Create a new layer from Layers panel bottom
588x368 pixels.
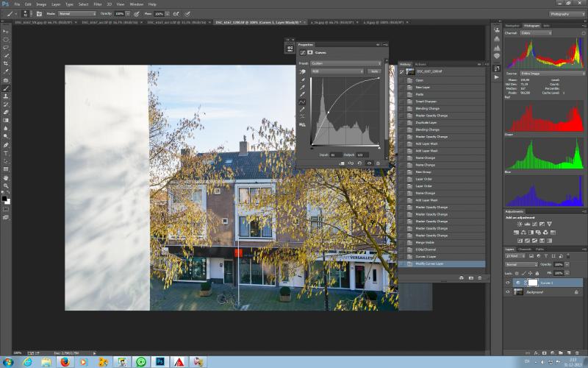pyautogui.click(x=569, y=353)
